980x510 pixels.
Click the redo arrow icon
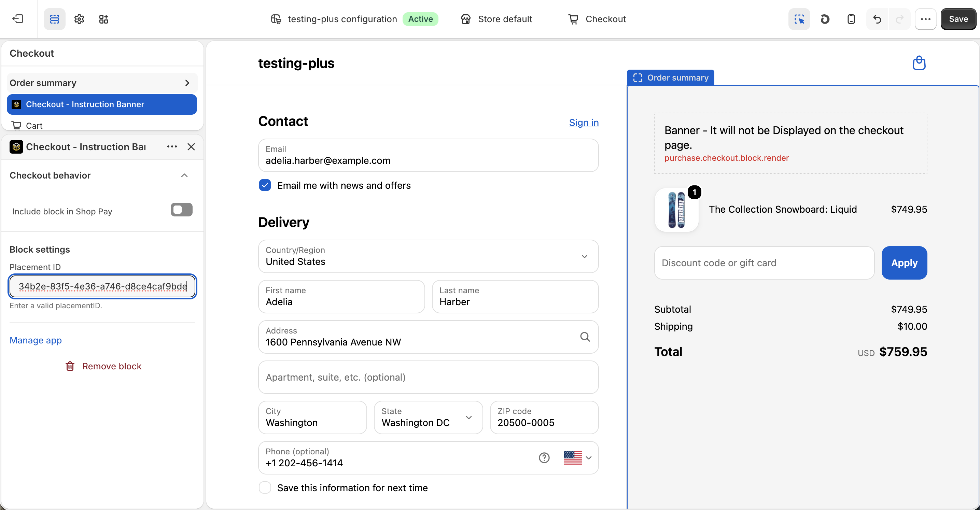pyautogui.click(x=899, y=19)
